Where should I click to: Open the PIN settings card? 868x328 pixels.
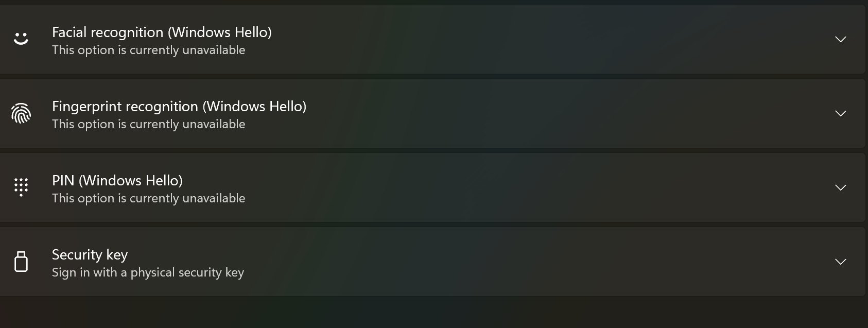412,187
